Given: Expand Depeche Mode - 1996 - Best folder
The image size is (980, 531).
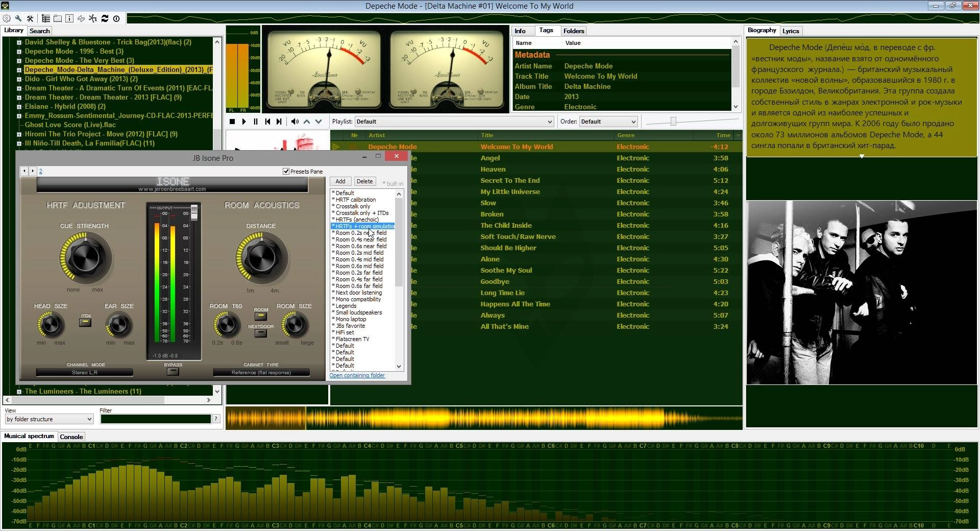Looking at the screenshot, I should tap(19, 52).
